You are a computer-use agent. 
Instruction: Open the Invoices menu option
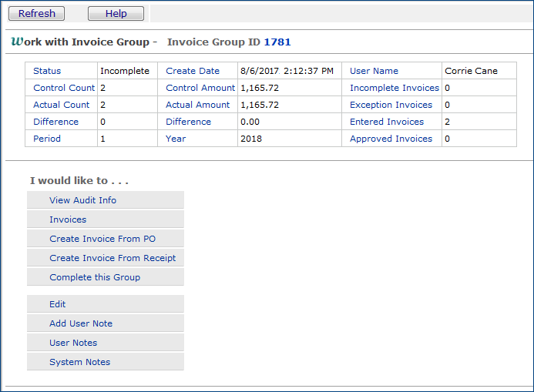68,219
